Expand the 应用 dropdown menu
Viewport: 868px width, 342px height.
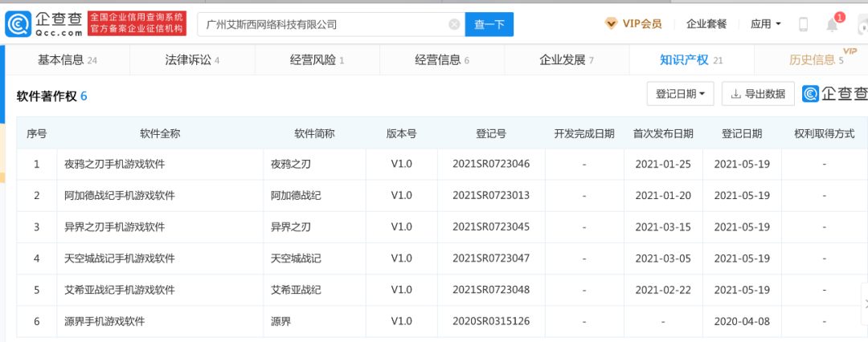[766, 24]
